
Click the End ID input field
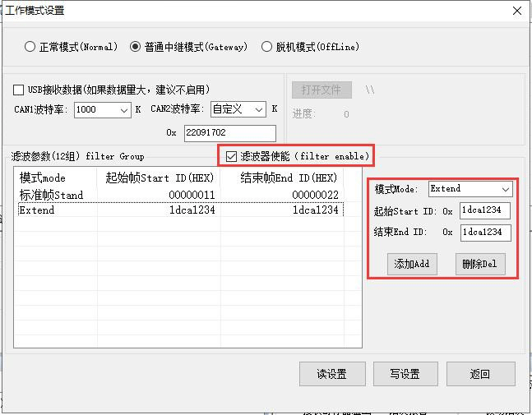[485, 233]
